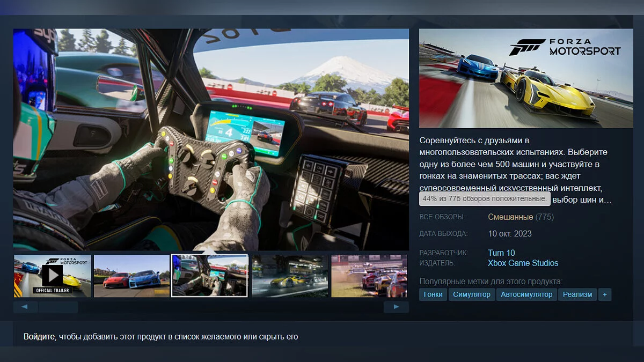Select the Симулятор tag
Image resolution: width=644 pixels, height=362 pixels.
click(471, 294)
